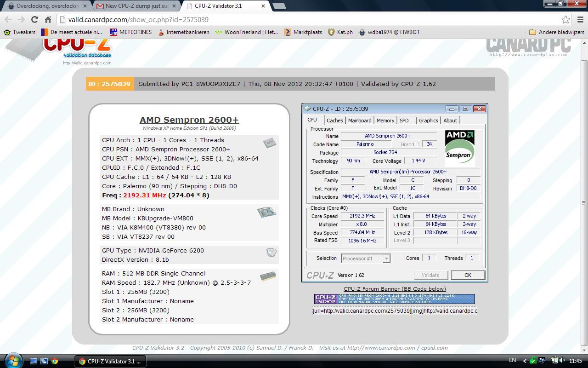
Task: Click the green checkmark security tray icon
Action: point(533,361)
